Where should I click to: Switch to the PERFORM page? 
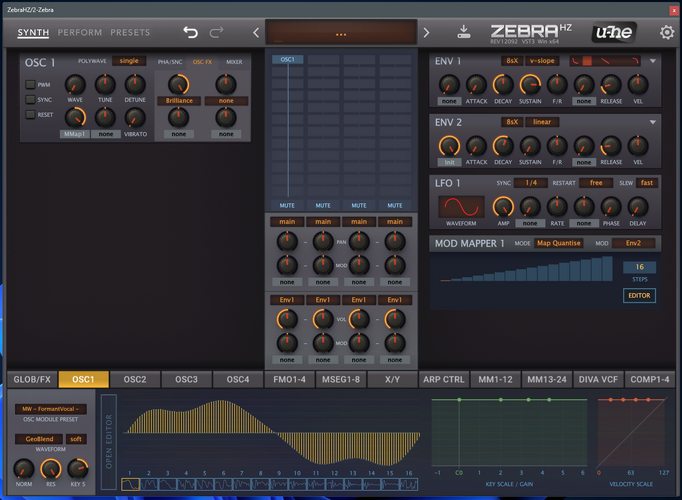(80, 33)
